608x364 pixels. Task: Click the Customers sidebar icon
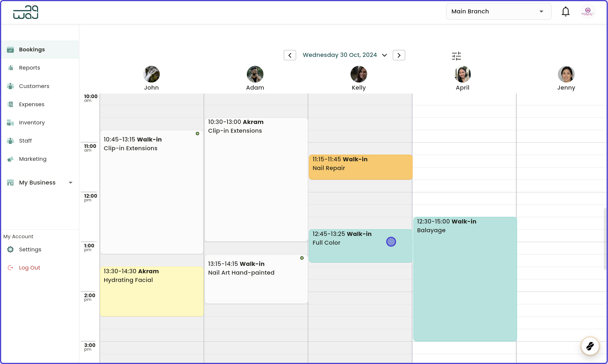click(x=10, y=86)
